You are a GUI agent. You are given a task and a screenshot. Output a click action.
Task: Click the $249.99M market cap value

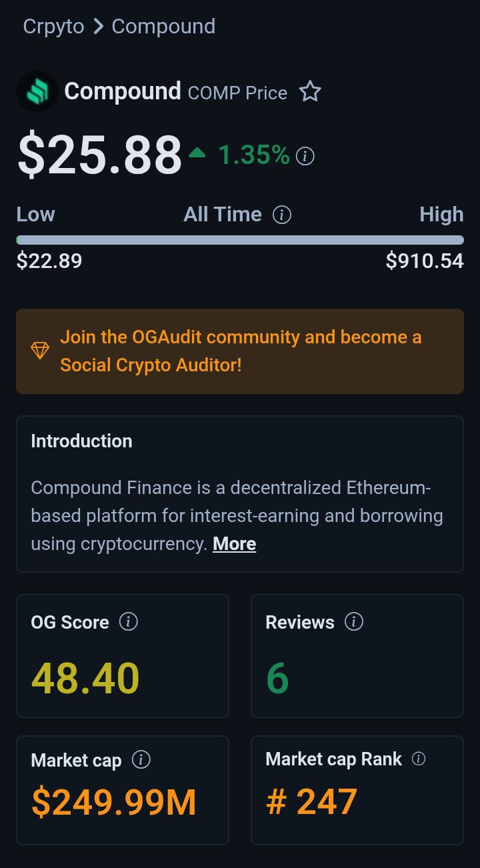pos(114,802)
